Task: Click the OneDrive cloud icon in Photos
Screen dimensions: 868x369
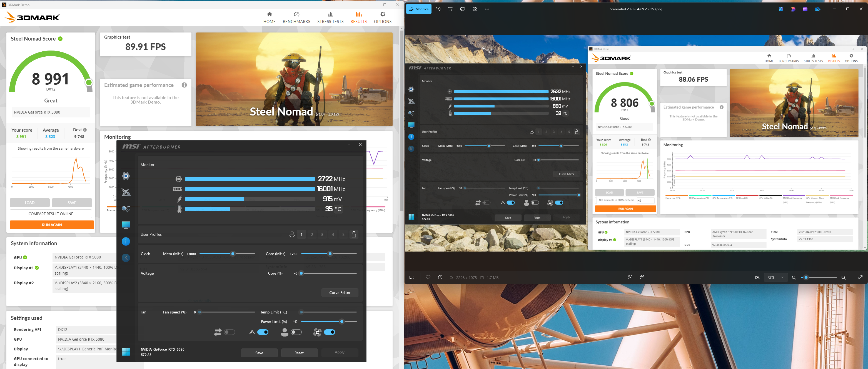Action: pyautogui.click(x=817, y=9)
